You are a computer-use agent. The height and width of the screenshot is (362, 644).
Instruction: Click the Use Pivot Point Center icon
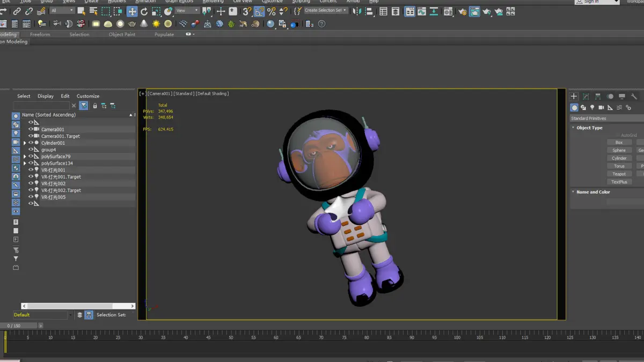pyautogui.click(x=207, y=11)
